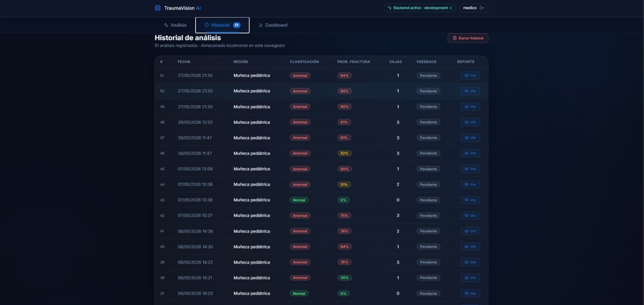This screenshot has width=644, height=305.
Task: Select the Historial tab
Action: pyautogui.click(x=222, y=25)
